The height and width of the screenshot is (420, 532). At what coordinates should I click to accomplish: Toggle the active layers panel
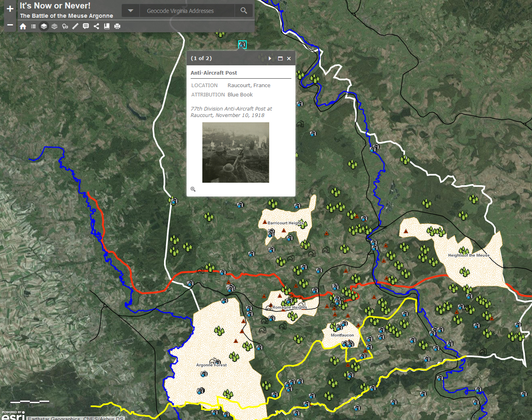[x=44, y=26]
